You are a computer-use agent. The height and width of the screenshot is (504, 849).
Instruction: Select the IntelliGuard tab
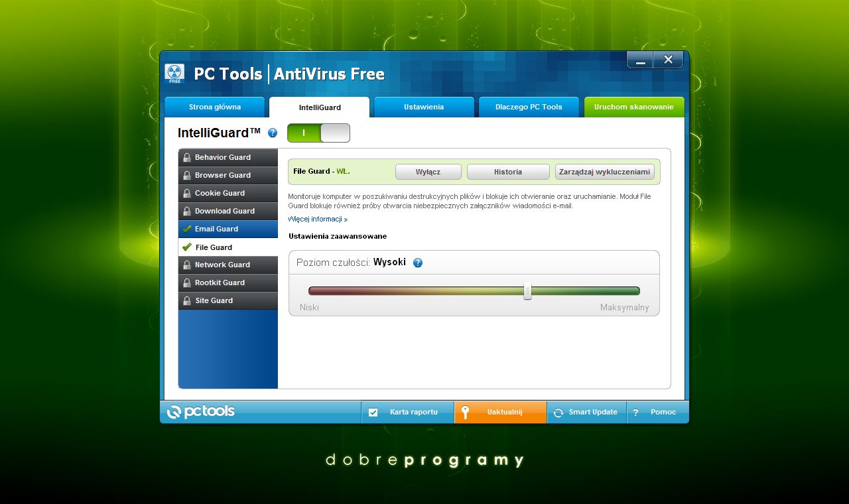(x=320, y=107)
